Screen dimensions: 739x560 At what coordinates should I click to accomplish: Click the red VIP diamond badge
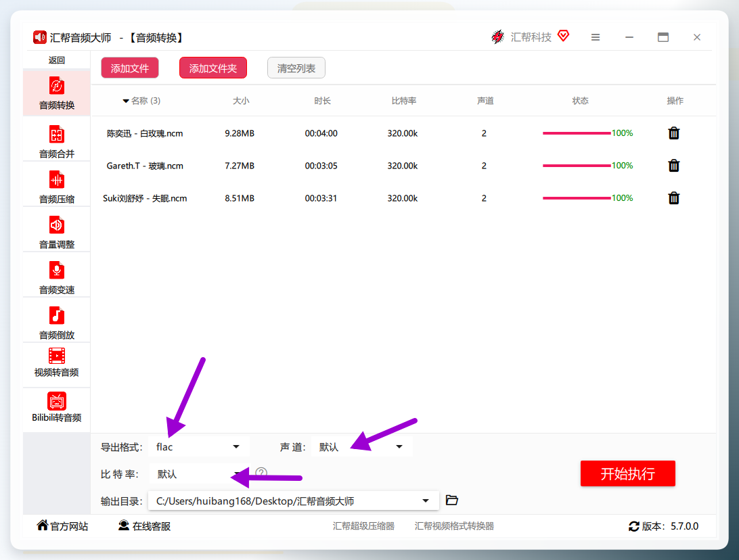click(x=563, y=35)
